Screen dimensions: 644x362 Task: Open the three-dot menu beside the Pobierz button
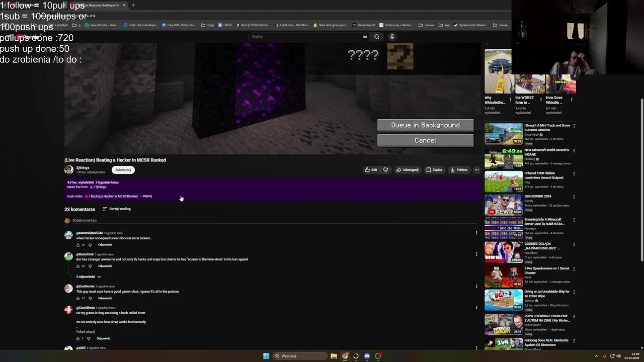pos(477,170)
